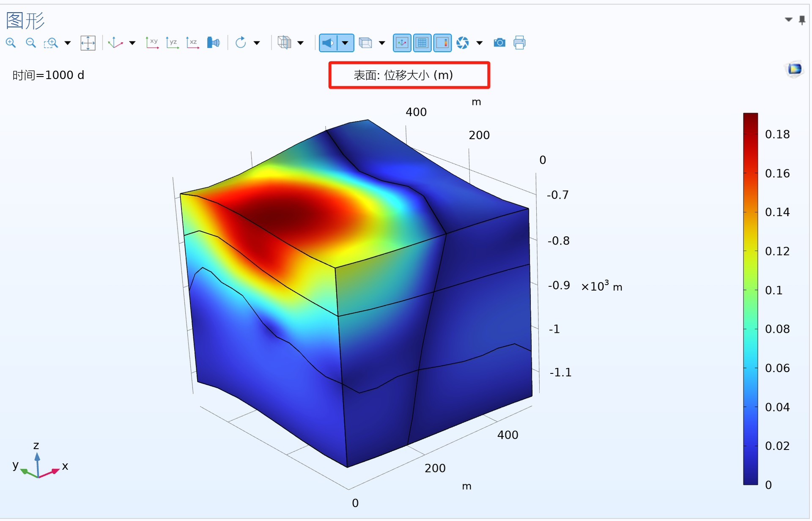Screen dimensions: 812x521
Task: Click the plot title '表面: 位移大小 (m)'
Action: (x=403, y=75)
